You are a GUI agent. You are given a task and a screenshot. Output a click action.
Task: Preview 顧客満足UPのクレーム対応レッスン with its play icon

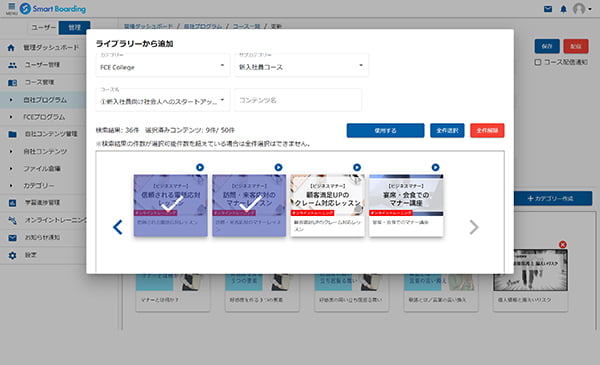coord(357,167)
